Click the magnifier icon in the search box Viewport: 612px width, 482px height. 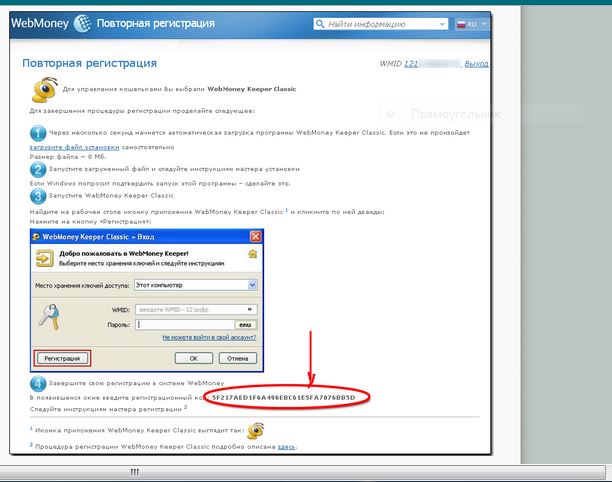click(320, 24)
